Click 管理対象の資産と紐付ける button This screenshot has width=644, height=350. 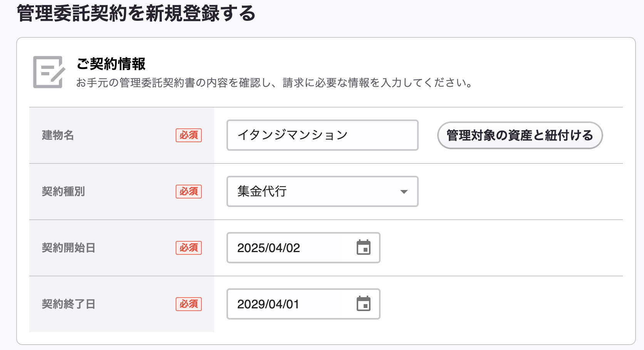[x=520, y=135]
